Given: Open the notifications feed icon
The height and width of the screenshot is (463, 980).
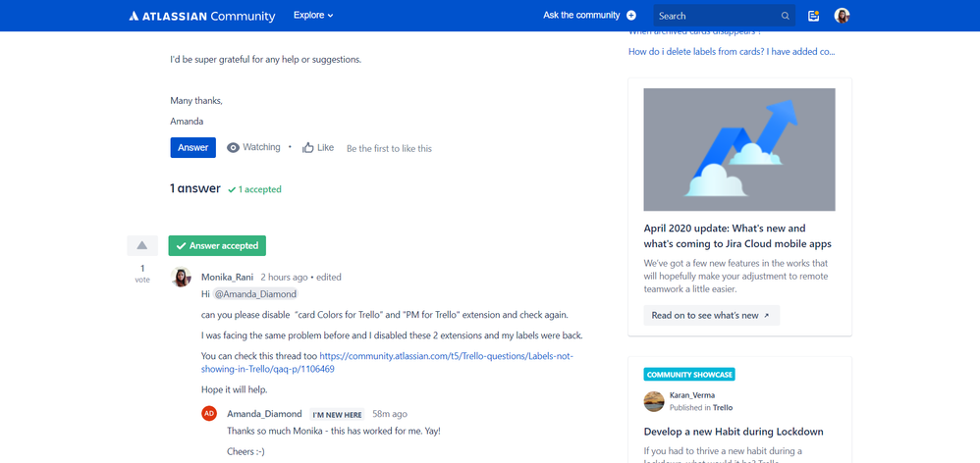Looking at the screenshot, I should 813,16.
